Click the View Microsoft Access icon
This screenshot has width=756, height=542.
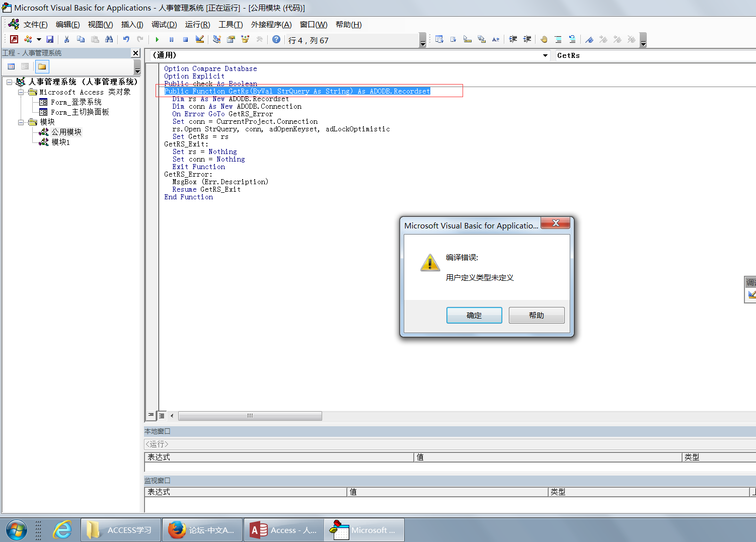point(14,39)
